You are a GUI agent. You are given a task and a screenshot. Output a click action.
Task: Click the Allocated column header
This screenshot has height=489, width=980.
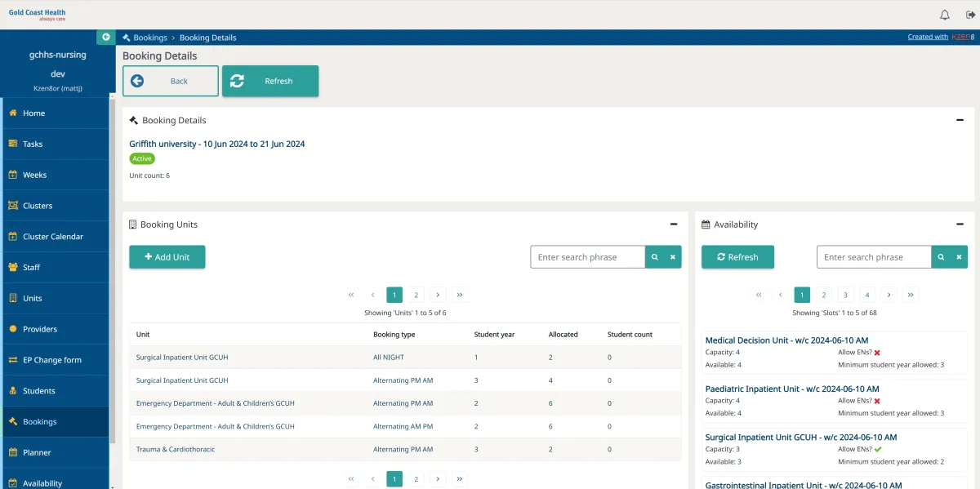[x=563, y=335]
